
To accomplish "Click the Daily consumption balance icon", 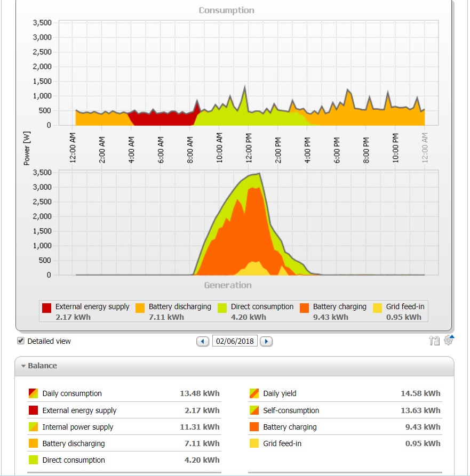I will pos(33,393).
